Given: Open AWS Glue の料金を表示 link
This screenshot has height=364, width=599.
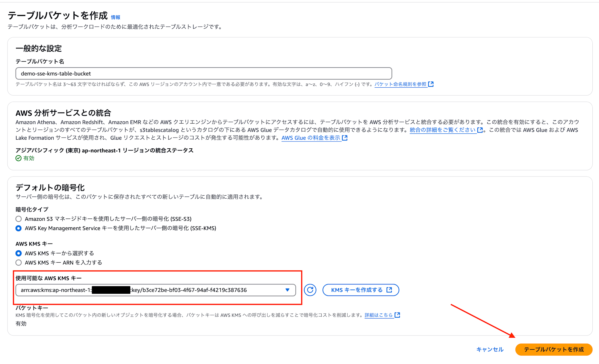Looking at the screenshot, I should [x=311, y=138].
